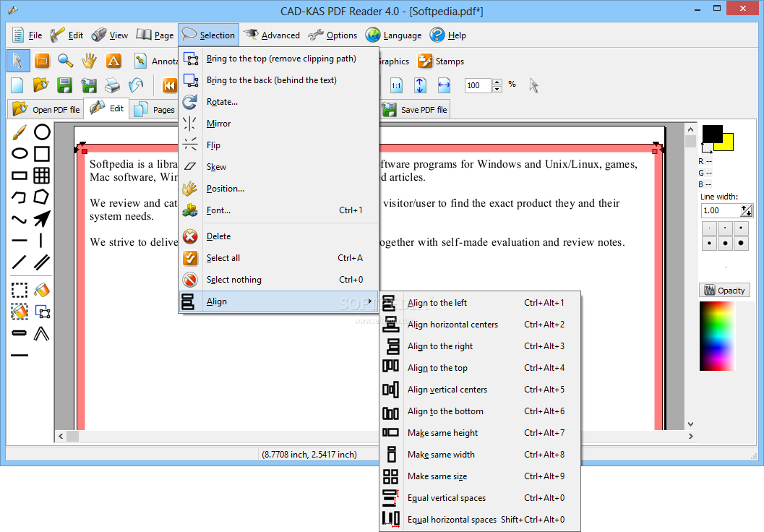764x532 pixels.
Task: Click the Save PDF file tab
Action: [415, 109]
